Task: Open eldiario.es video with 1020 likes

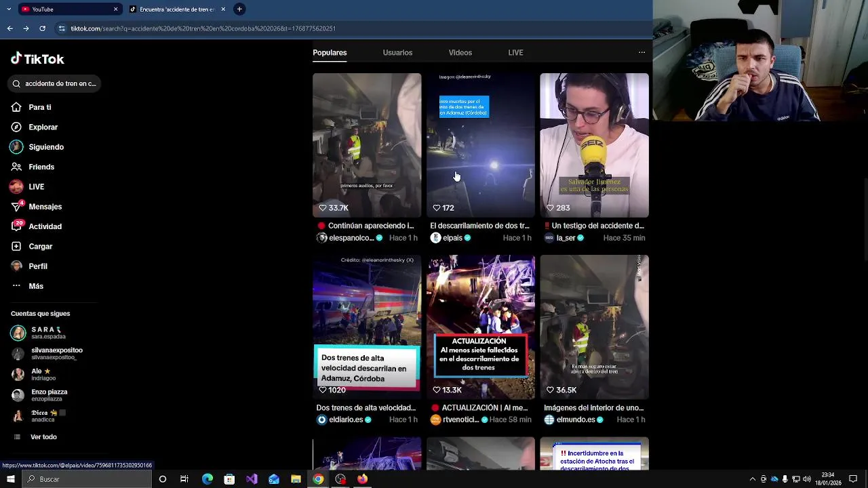Action: 367,327
